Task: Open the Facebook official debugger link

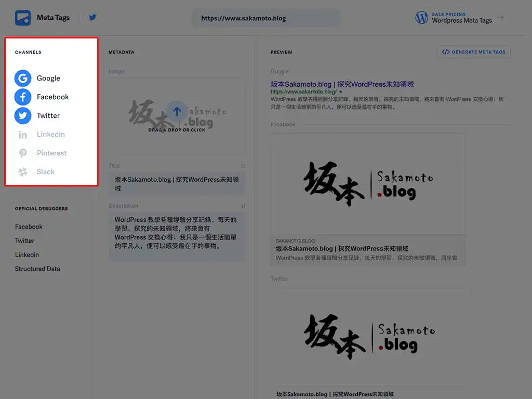Action: (29, 227)
